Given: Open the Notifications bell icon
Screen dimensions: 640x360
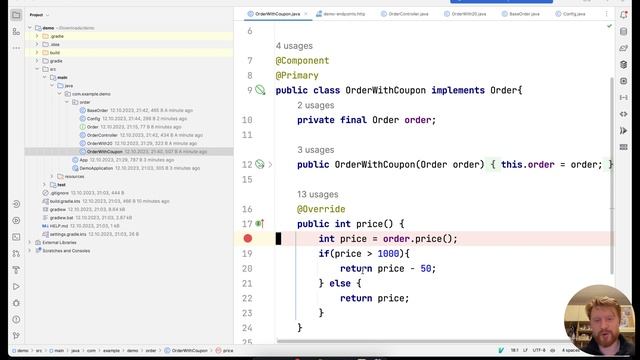Looking at the screenshot, I should pos(623,15).
